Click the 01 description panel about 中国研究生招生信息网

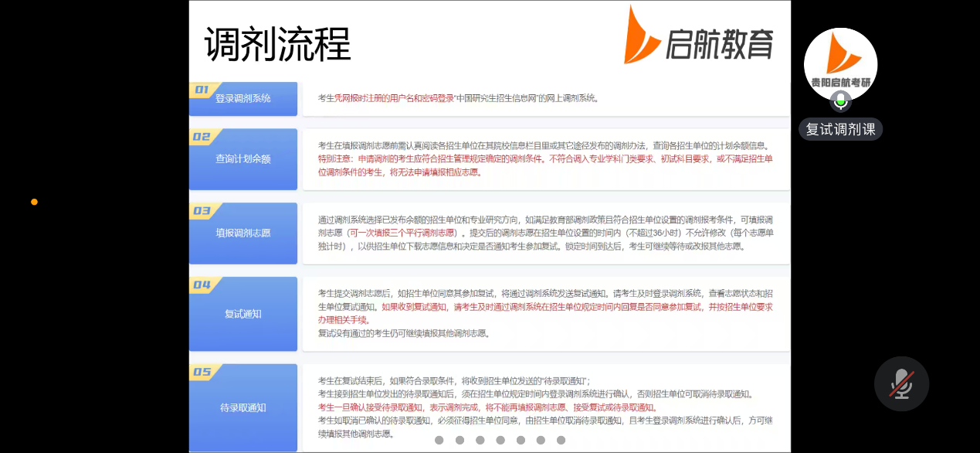point(544,98)
